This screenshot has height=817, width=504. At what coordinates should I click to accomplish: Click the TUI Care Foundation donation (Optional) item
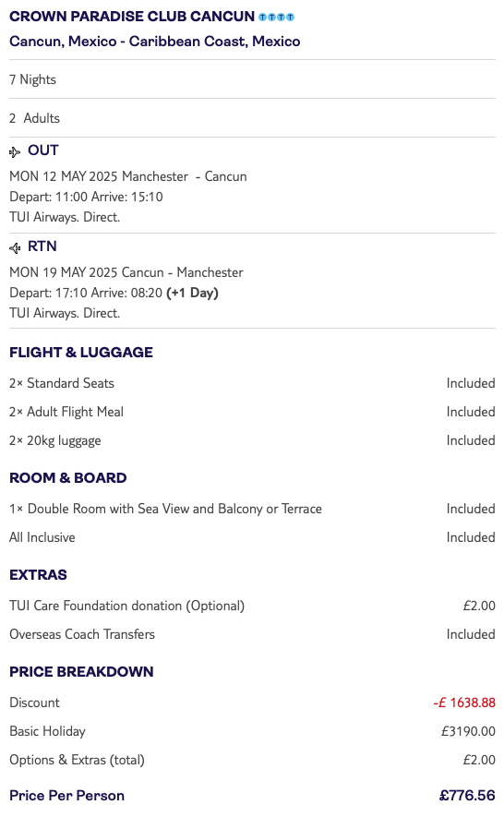click(126, 606)
